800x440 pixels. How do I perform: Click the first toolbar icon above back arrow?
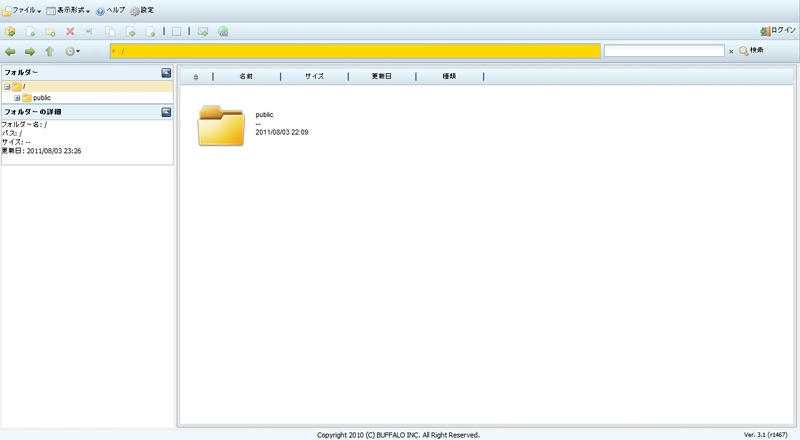coord(10,32)
